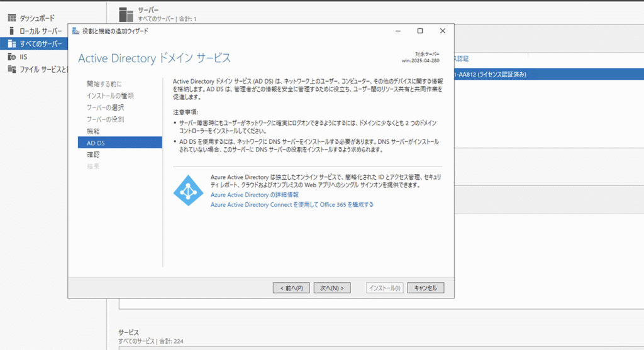Click Local Server icon in sidebar
644x350 pixels.
coord(12,31)
